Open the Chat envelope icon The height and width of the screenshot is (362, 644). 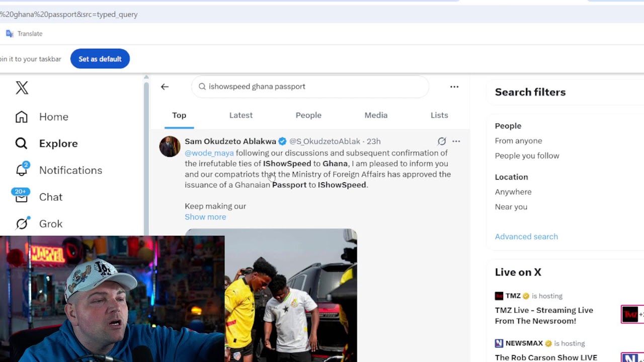21,197
